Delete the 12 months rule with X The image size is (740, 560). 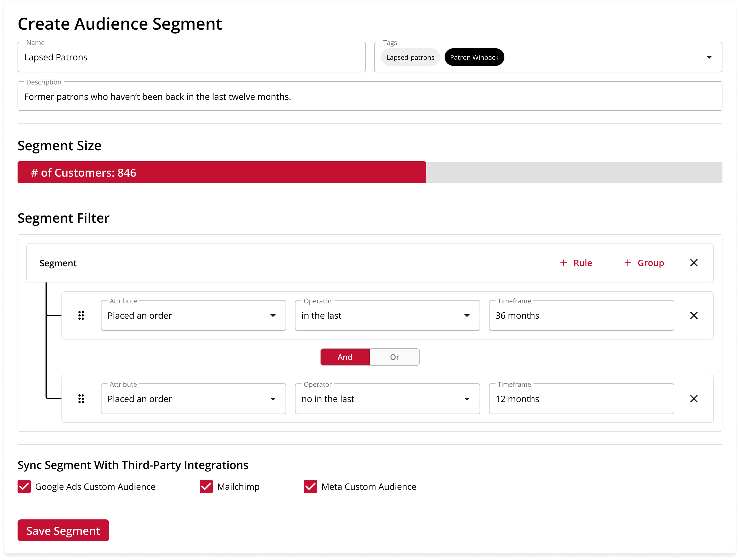[693, 399]
